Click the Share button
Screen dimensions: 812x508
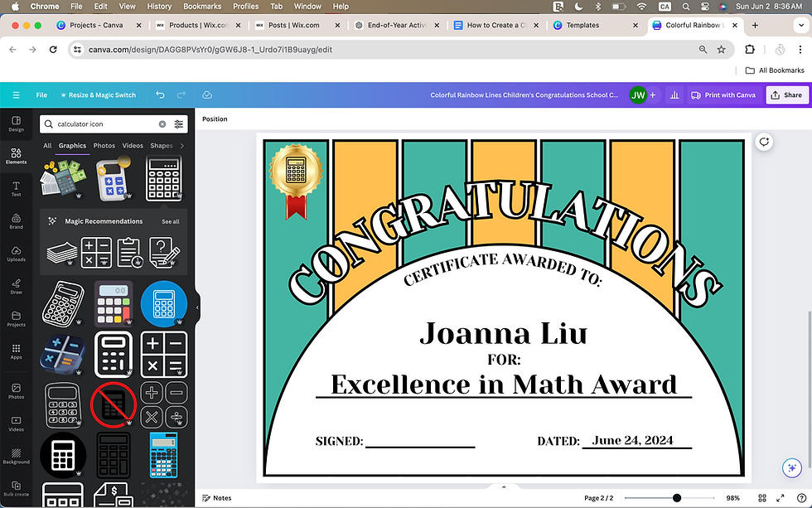(x=787, y=95)
